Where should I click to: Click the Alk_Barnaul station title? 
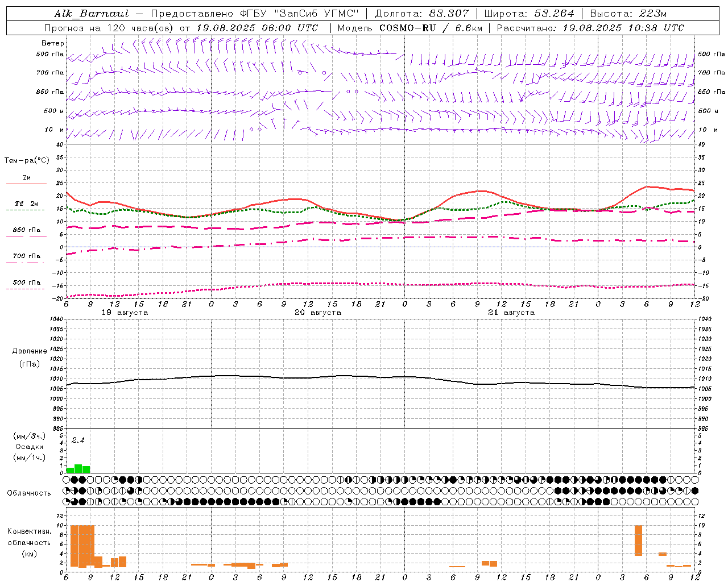click(x=92, y=14)
